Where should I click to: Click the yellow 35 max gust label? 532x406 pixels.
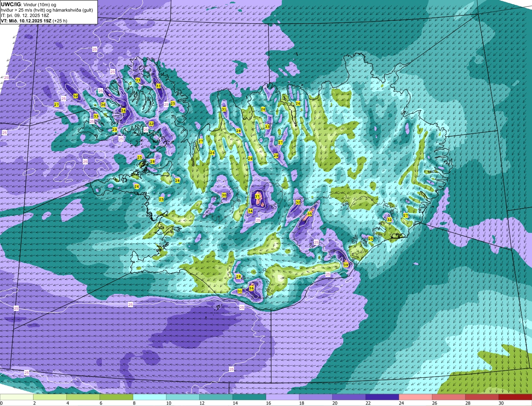[309, 214]
